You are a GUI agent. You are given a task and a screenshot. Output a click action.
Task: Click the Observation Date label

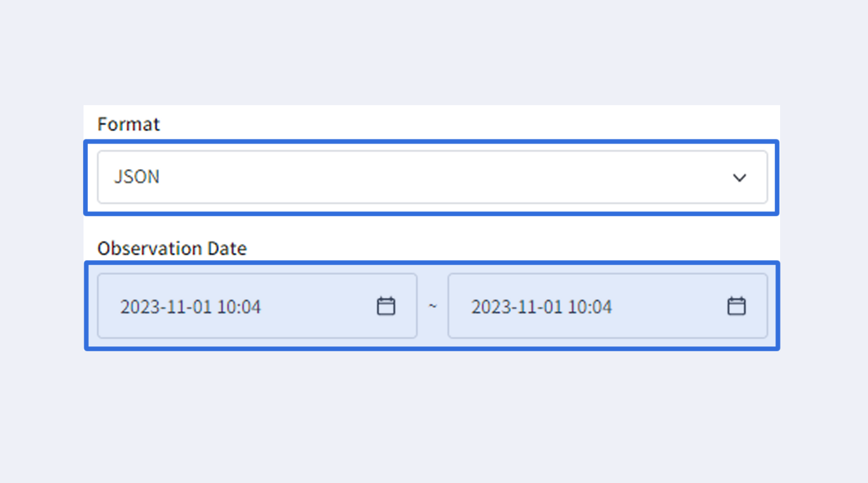172,248
